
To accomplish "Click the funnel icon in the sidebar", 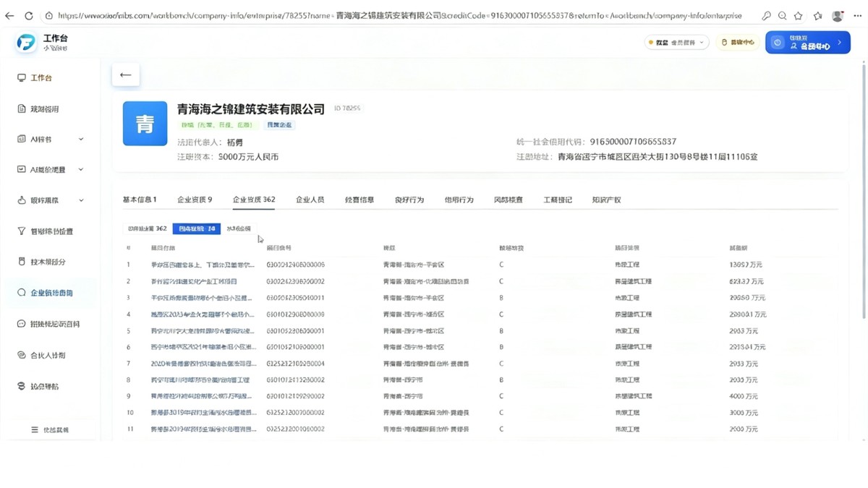I will pyautogui.click(x=22, y=231).
